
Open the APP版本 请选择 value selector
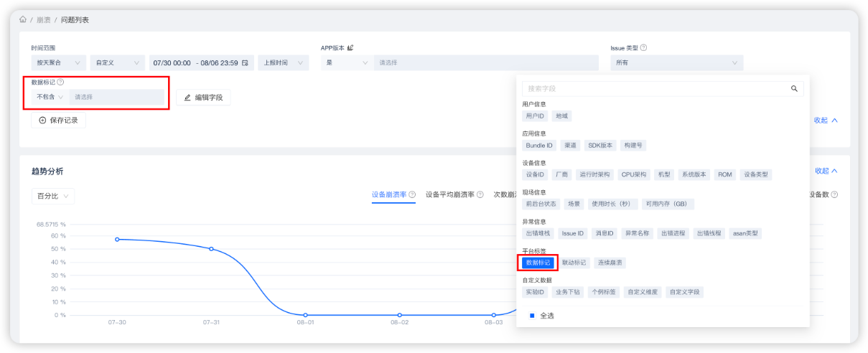486,63
